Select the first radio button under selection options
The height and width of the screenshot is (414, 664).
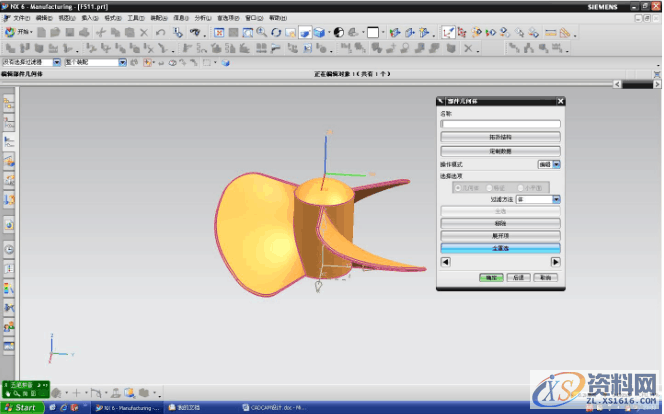point(459,188)
